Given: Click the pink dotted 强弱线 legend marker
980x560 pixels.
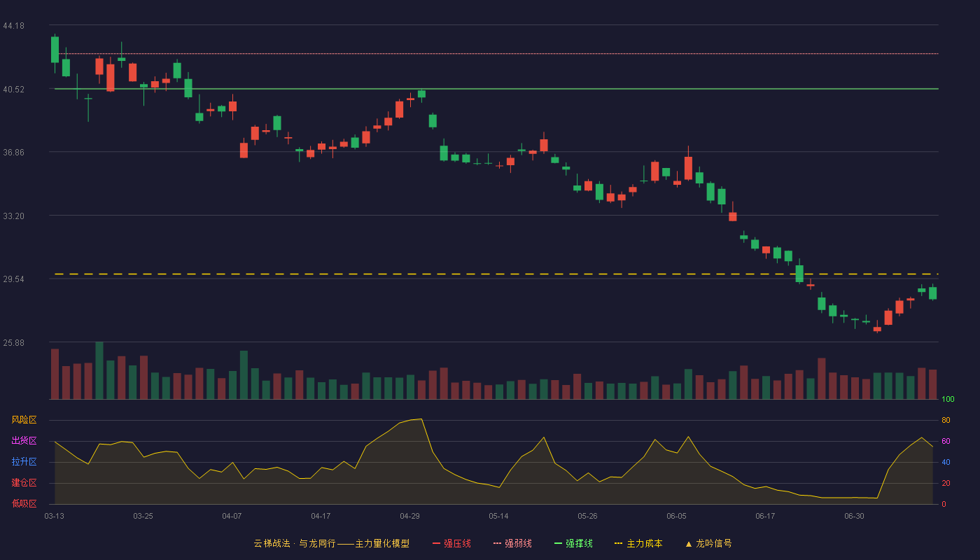Looking at the screenshot, I should [x=497, y=543].
